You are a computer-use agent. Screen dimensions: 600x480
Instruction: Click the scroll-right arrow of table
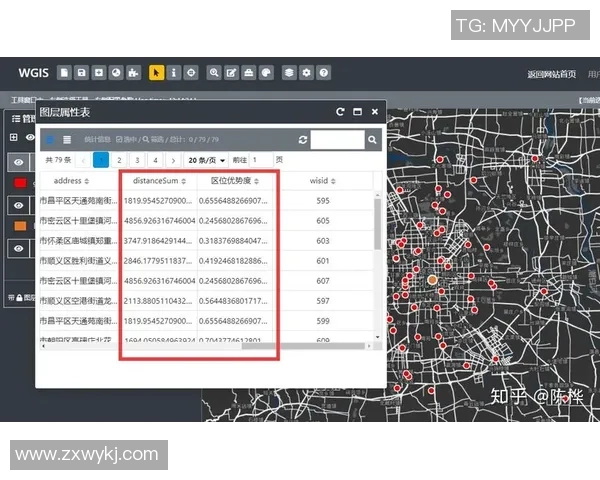click(x=369, y=346)
